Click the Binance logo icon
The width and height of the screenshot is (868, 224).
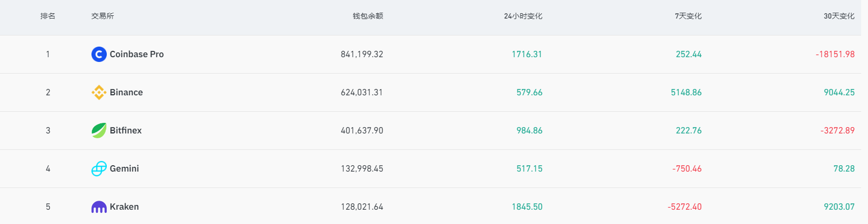[x=99, y=92]
